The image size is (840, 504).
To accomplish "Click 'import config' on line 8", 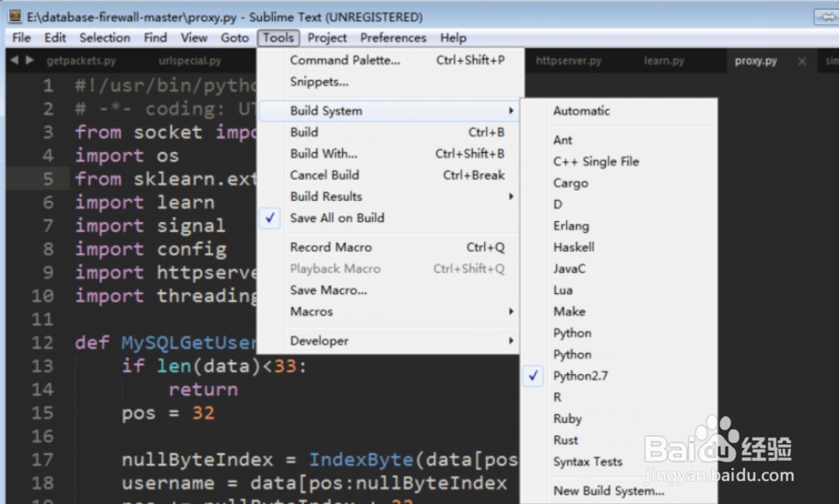I will pyautogui.click(x=150, y=250).
